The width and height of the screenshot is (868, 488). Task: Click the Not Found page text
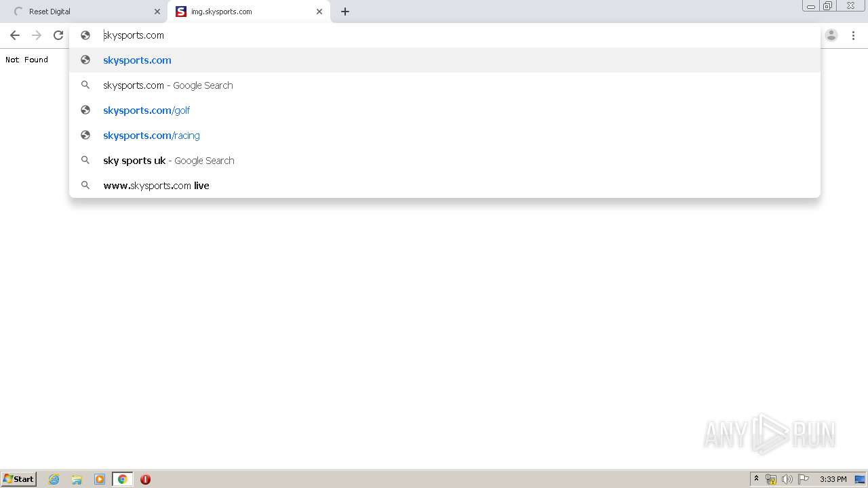tap(26, 60)
